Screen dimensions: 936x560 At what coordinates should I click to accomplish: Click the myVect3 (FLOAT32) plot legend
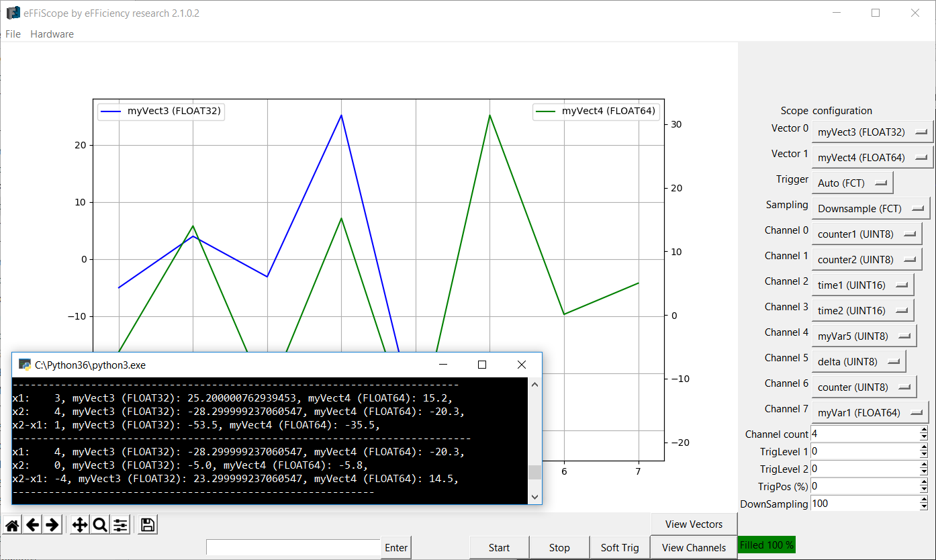161,111
